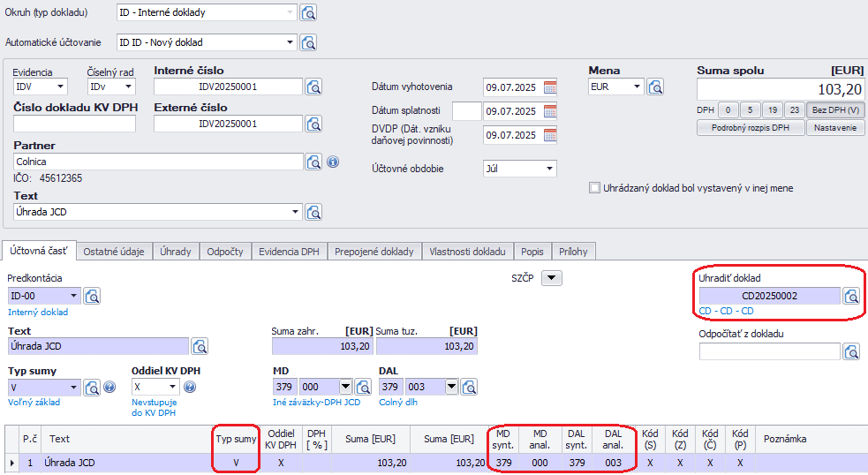Click lookup icon next to Okruh field
Screen dimensions: 868x475
[x=308, y=13]
